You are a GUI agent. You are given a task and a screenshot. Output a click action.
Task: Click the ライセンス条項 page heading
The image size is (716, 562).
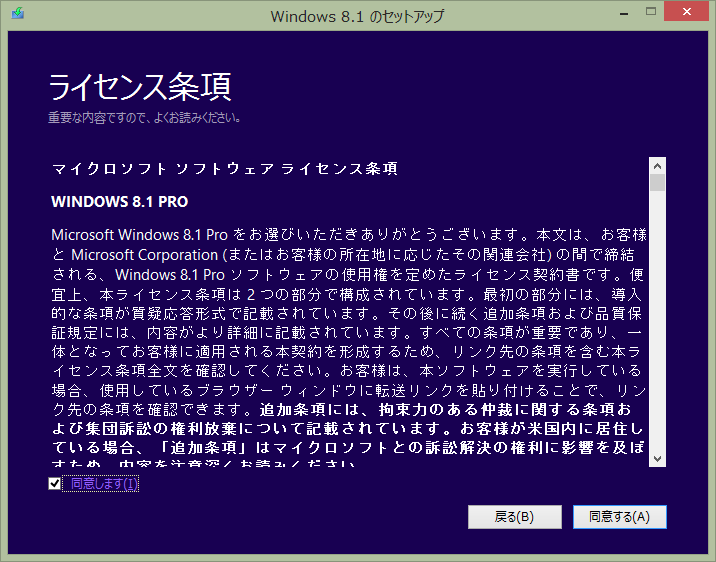(140, 87)
